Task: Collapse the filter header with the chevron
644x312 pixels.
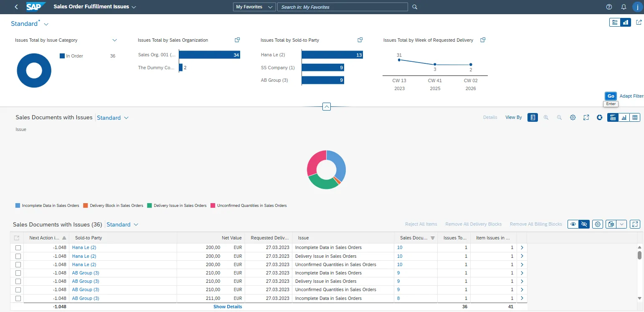Action: click(x=327, y=107)
